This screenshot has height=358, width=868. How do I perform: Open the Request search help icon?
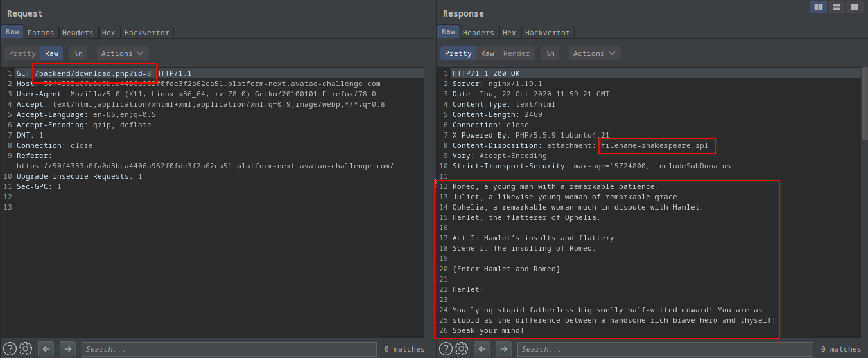click(10, 349)
